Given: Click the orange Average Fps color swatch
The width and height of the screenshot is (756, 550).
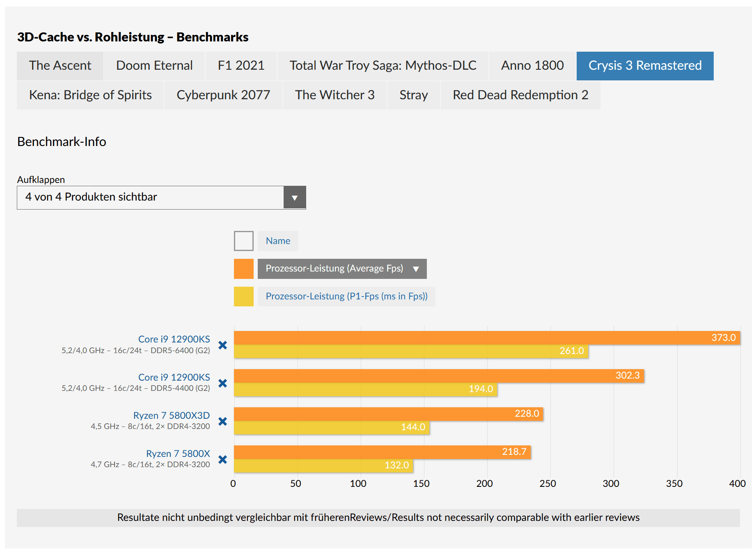Looking at the screenshot, I should pos(244,269).
